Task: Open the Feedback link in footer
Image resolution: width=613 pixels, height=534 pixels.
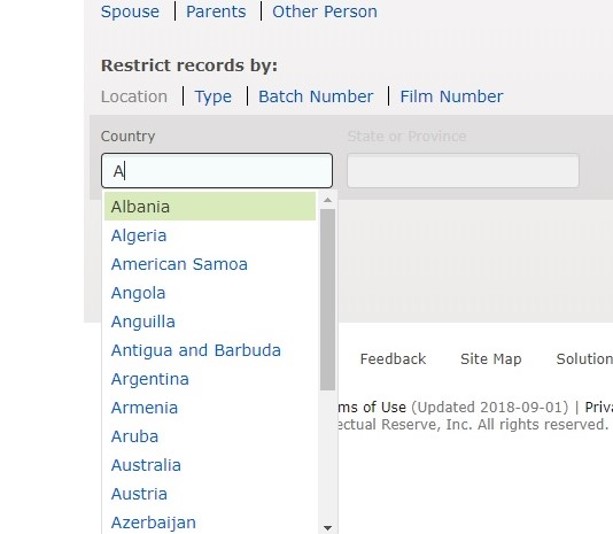Action: (x=393, y=359)
